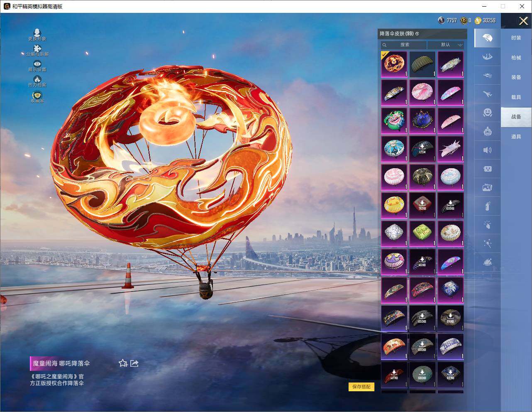532x412 pixels.
Task: Open the square face avatar category icon
Action: coord(488,169)
